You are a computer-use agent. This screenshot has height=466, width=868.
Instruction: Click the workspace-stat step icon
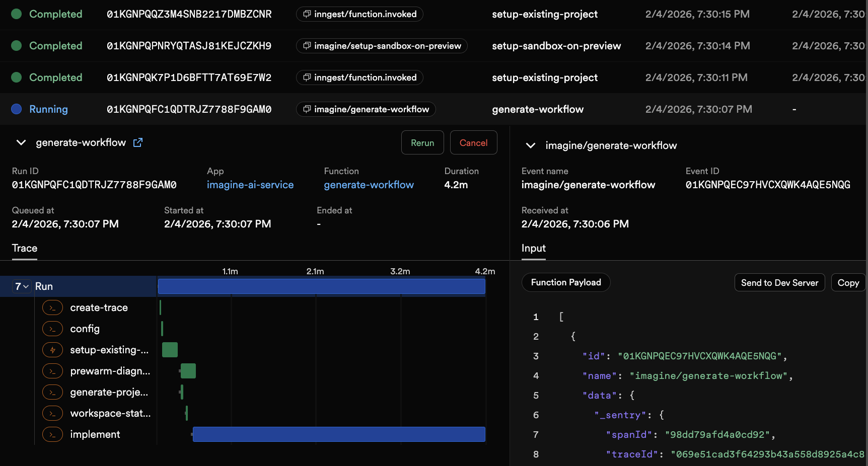pos(53,413)
